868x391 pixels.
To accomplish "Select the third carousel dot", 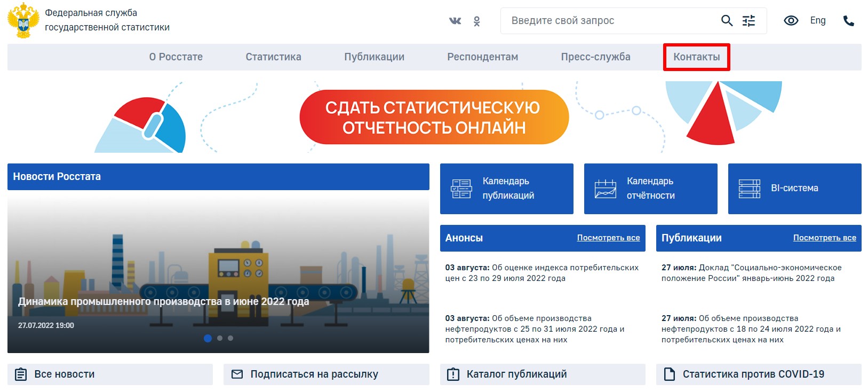I will coord(230,338).
